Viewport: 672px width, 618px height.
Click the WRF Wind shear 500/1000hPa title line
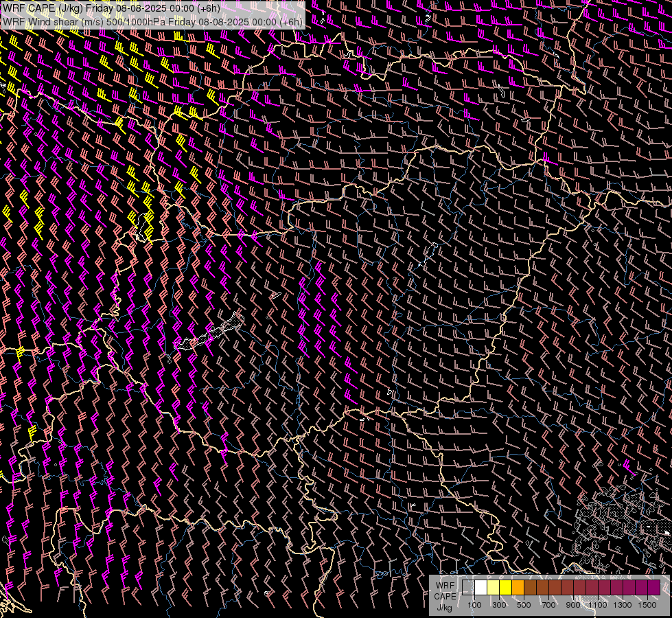point(152,22)
